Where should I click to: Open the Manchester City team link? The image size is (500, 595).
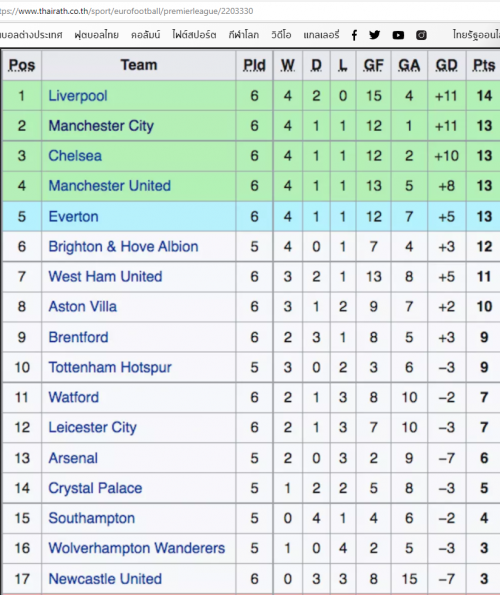point(101,126)
